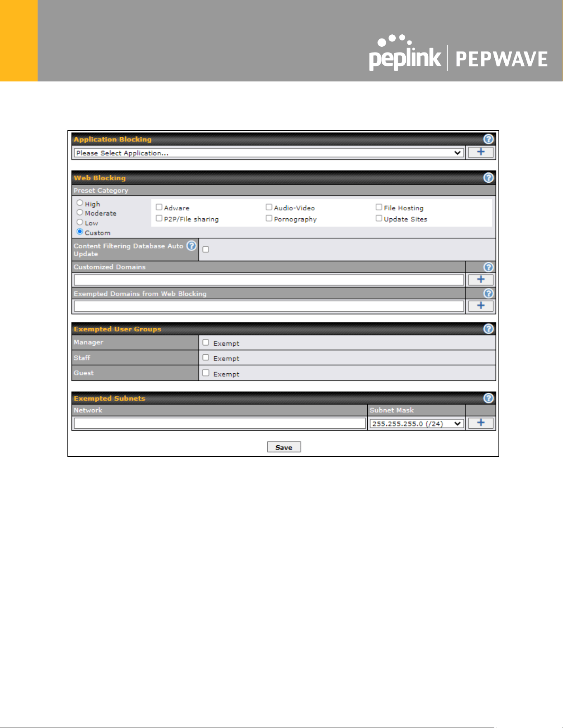Exempt the Manager user group
The height and width of the screenshot is (728, 563).
point(206,343)
